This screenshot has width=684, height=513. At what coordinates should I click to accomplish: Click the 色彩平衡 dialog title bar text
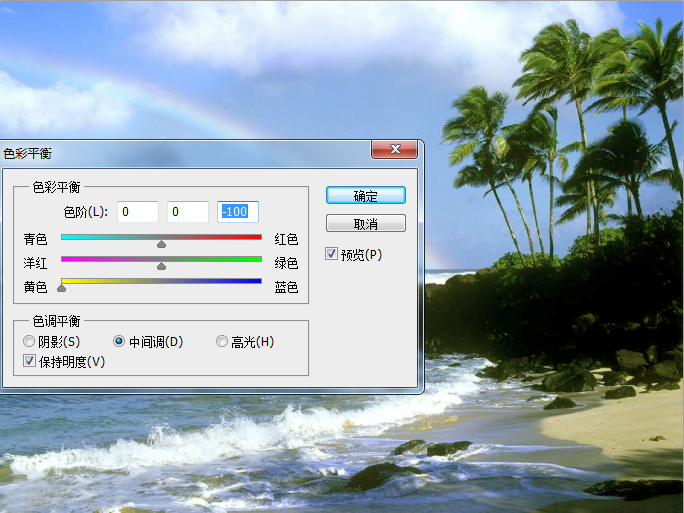27,153
